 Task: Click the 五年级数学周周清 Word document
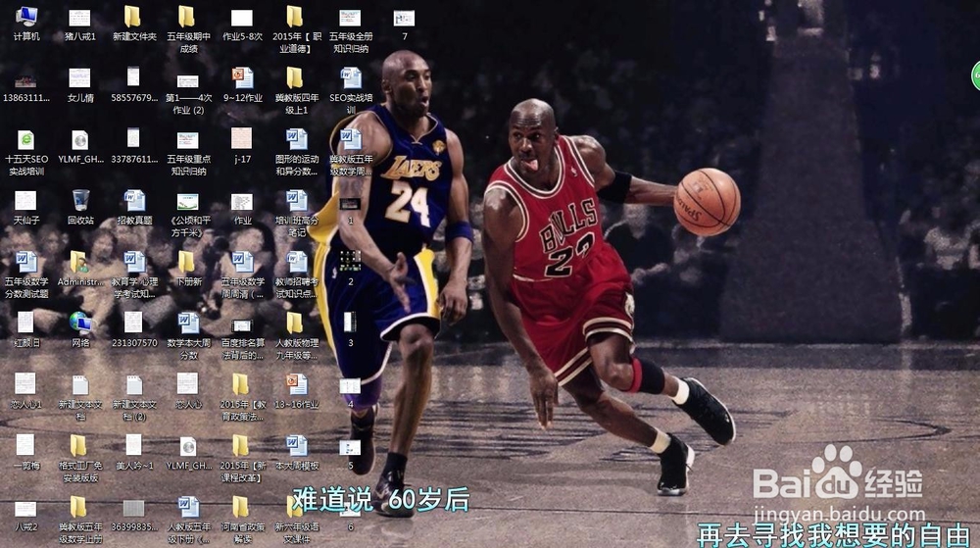[x=242, y=262]
